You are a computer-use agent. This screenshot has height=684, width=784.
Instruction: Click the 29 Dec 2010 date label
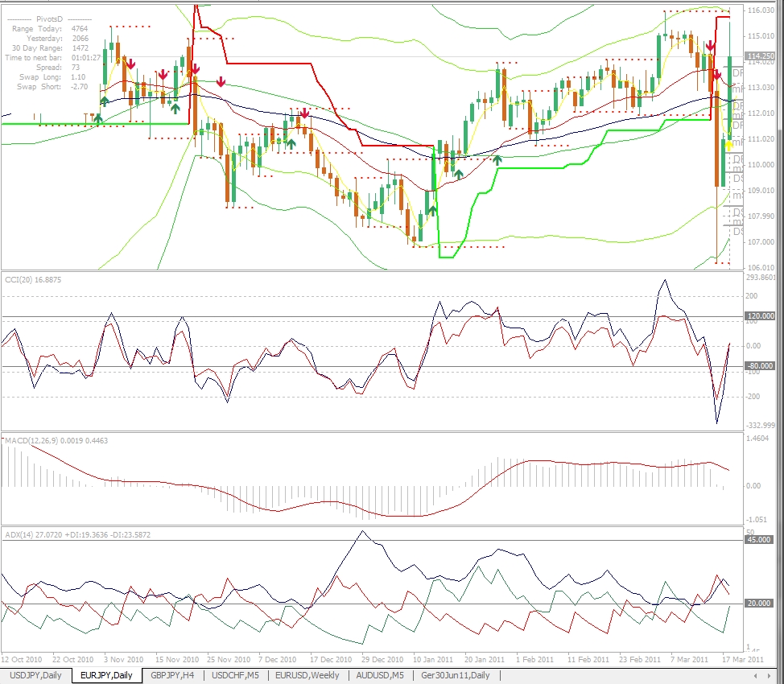click(382, 660)
